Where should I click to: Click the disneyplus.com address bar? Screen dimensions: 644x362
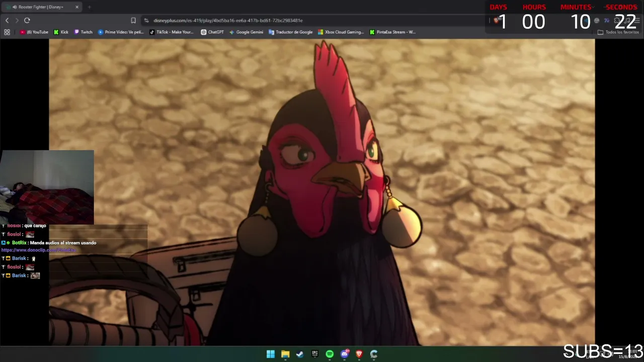(x=227, y=20)
